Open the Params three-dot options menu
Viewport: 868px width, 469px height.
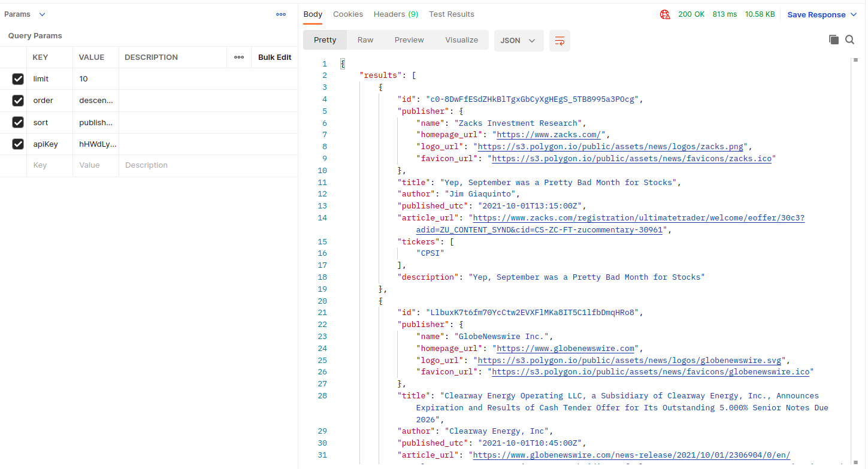tap(281, 14)
